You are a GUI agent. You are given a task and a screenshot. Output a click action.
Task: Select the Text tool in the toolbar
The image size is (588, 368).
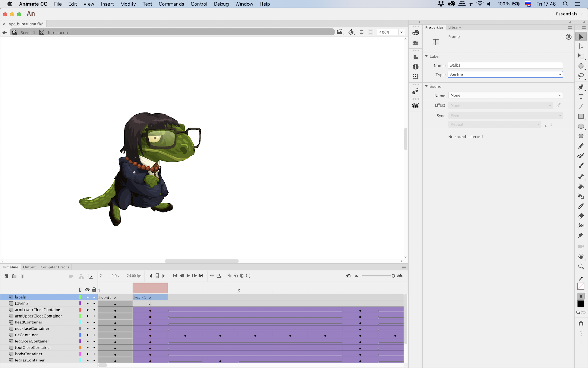581,97
